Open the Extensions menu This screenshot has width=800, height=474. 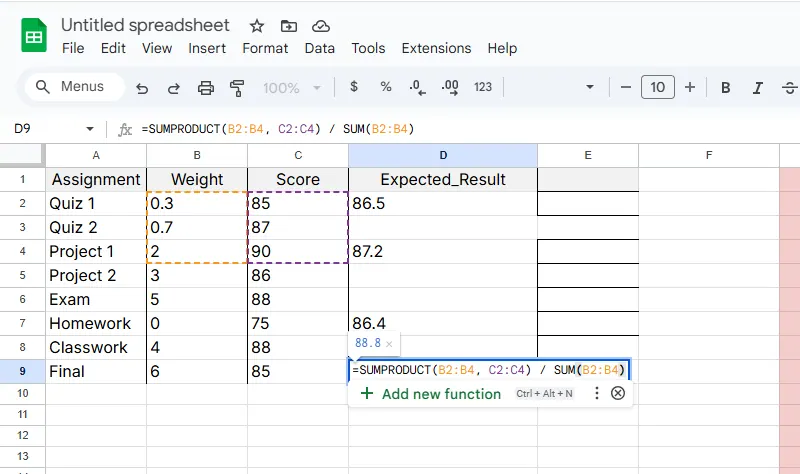[x=436, y=48]
